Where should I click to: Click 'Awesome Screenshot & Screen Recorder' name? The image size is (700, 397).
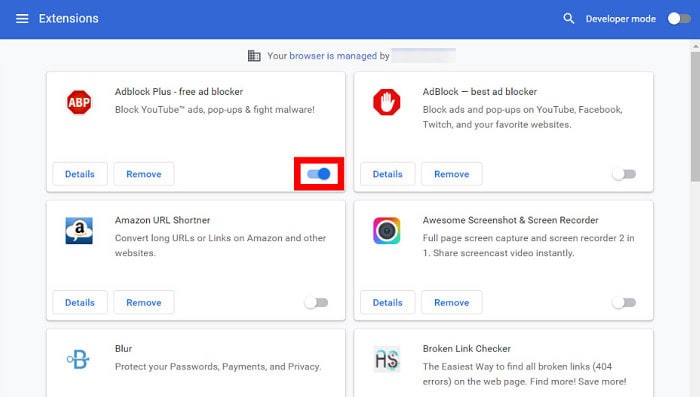510,220
